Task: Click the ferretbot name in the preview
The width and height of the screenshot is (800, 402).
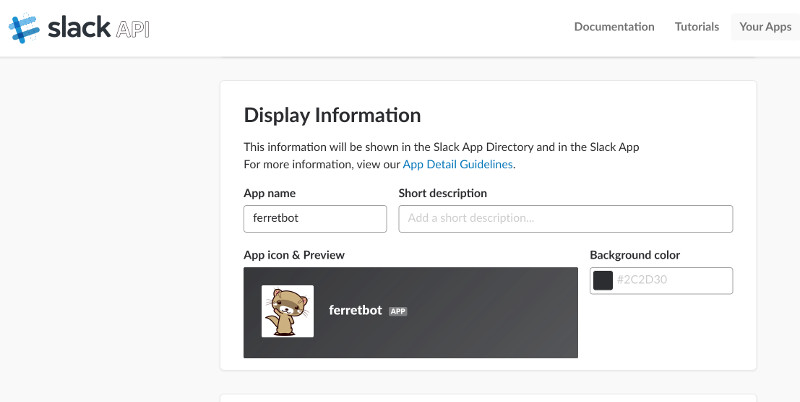Action: click(355, 310)
